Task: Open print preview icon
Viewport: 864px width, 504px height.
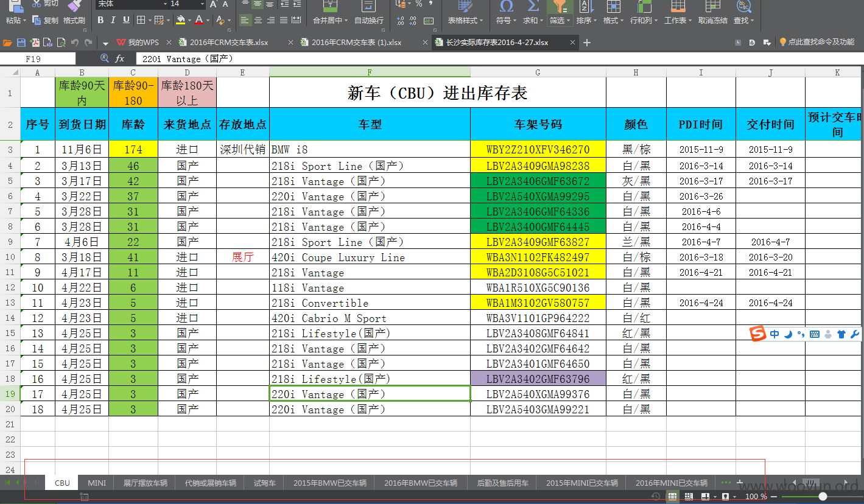Action: coord(61,43)
